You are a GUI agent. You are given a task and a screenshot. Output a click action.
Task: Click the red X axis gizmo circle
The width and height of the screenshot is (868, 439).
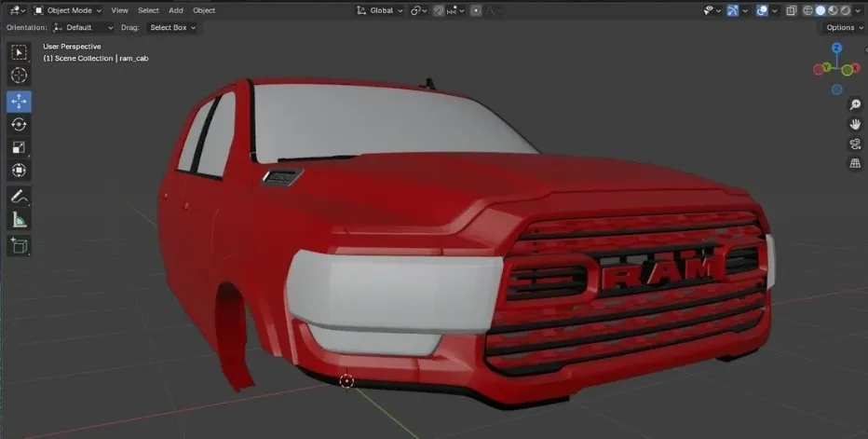pyautogui.click(x=855, y=68)
